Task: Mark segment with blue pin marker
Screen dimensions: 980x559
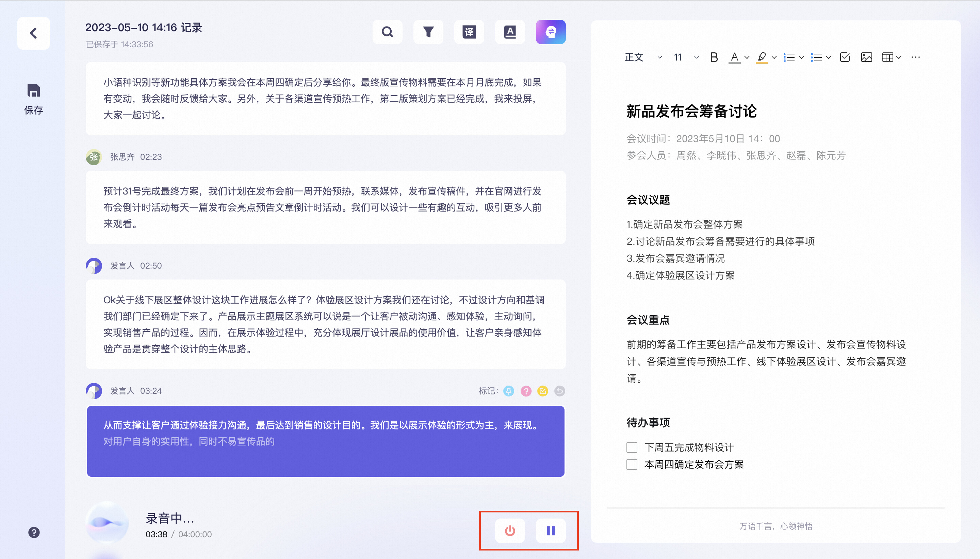Action: pyautogui.click(x=509, y=391)
